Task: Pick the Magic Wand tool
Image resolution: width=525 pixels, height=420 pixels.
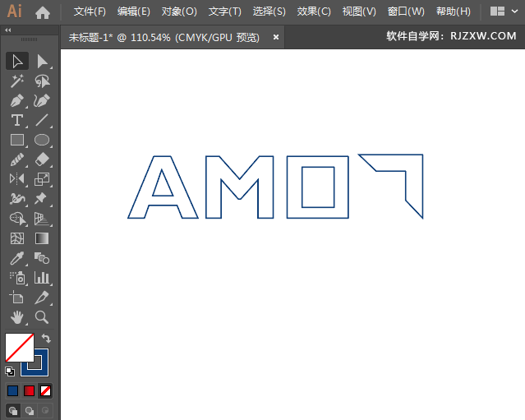Action: tap(17, 81)
